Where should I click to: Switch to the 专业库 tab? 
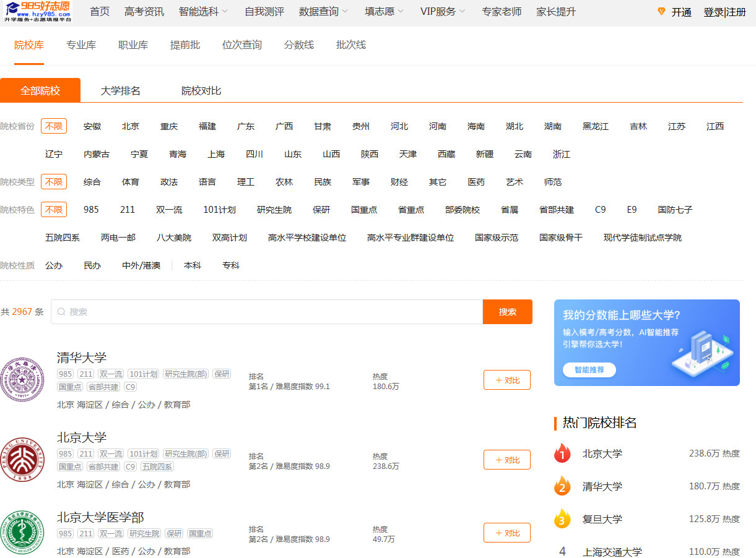(81, 45)
